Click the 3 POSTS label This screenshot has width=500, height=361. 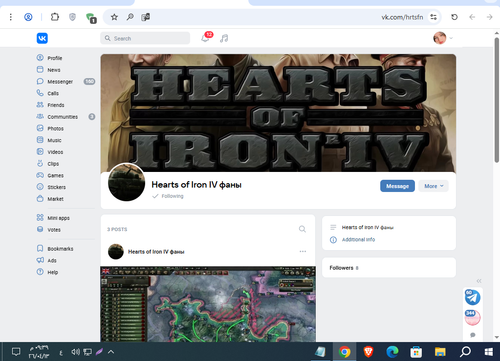click(117, 229)
